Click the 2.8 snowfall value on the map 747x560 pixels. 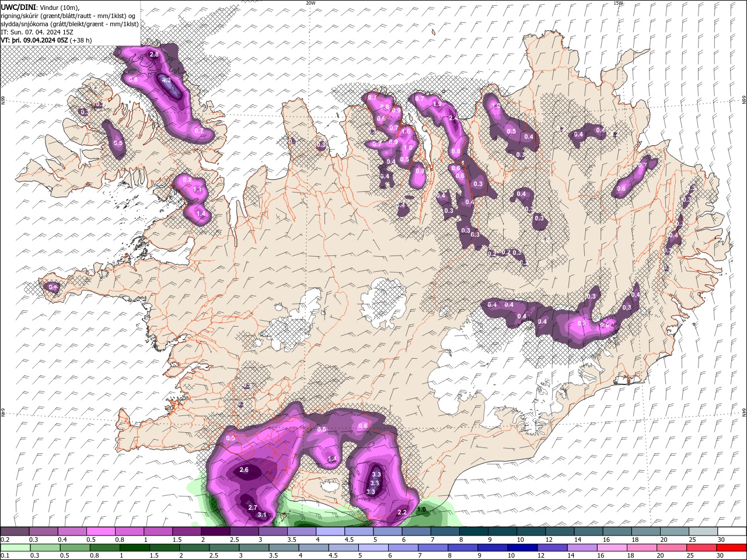[x=154, y=54]
